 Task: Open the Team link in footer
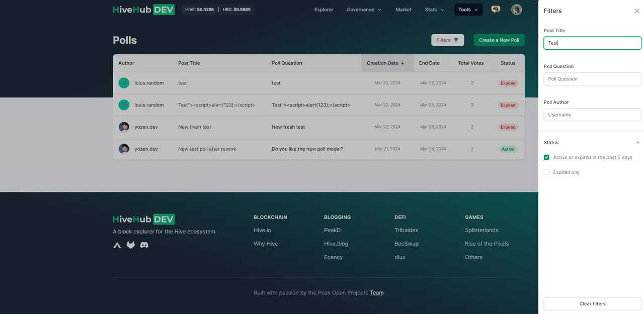(376, 293)
